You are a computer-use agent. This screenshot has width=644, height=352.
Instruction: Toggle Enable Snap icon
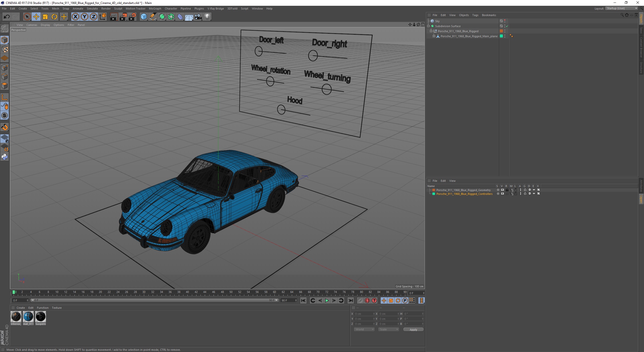click(x=5, y=127)
